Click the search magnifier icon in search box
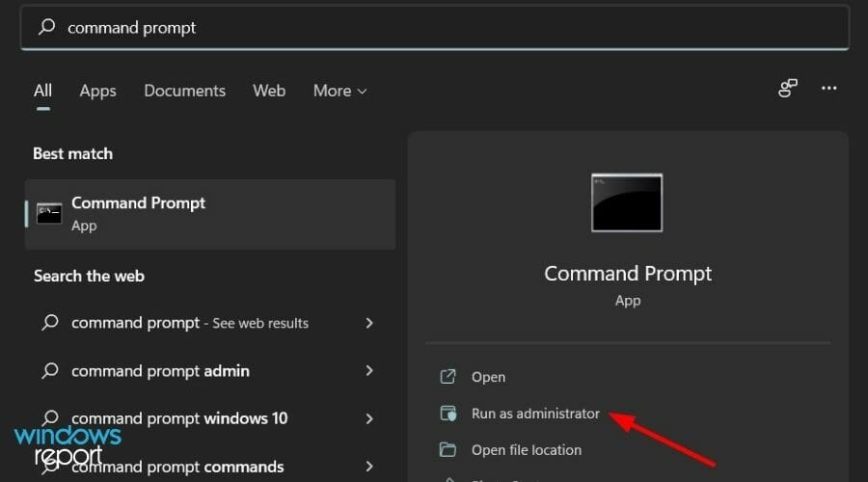 point(46,28)
